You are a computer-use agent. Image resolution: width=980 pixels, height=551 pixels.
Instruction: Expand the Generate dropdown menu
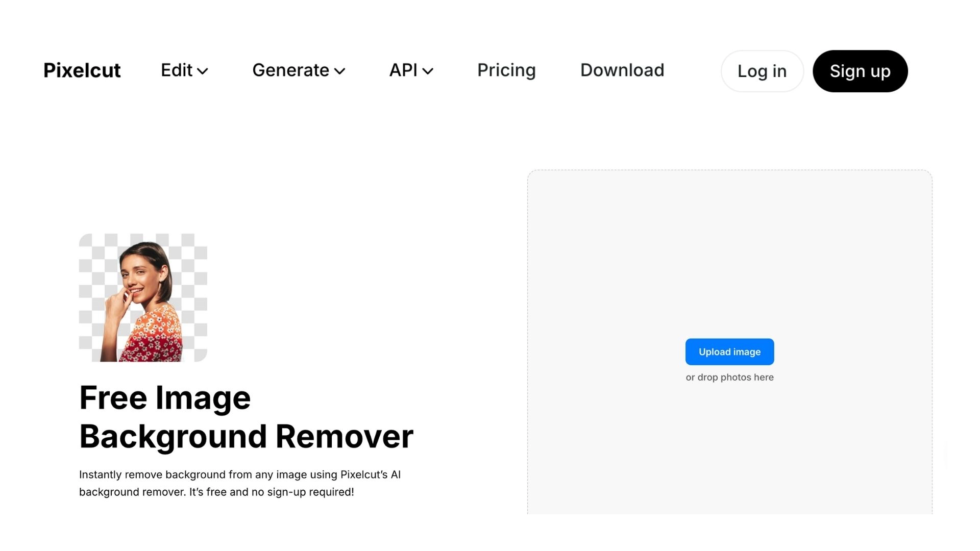point(299,70)
